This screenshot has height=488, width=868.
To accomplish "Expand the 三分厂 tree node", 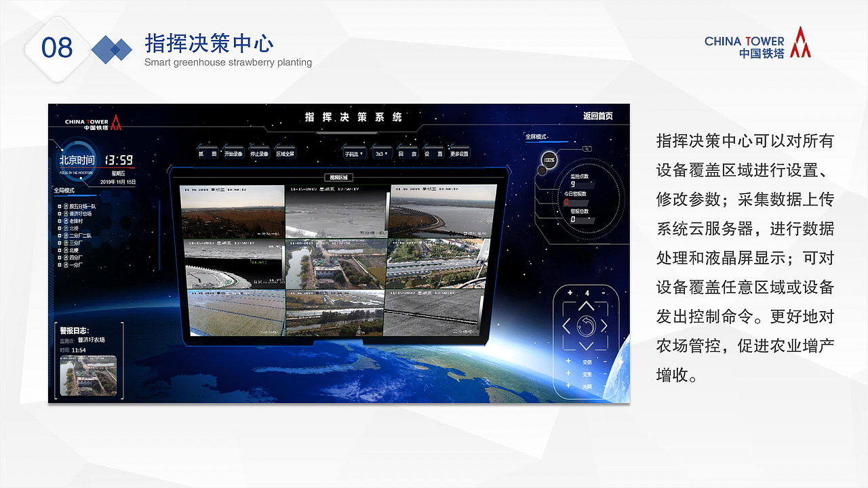I will point(60,243).
